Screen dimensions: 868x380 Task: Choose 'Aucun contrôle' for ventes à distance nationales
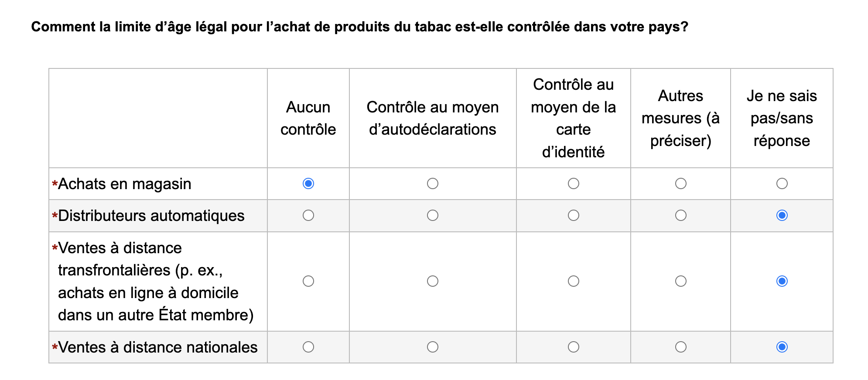point(308,347)
